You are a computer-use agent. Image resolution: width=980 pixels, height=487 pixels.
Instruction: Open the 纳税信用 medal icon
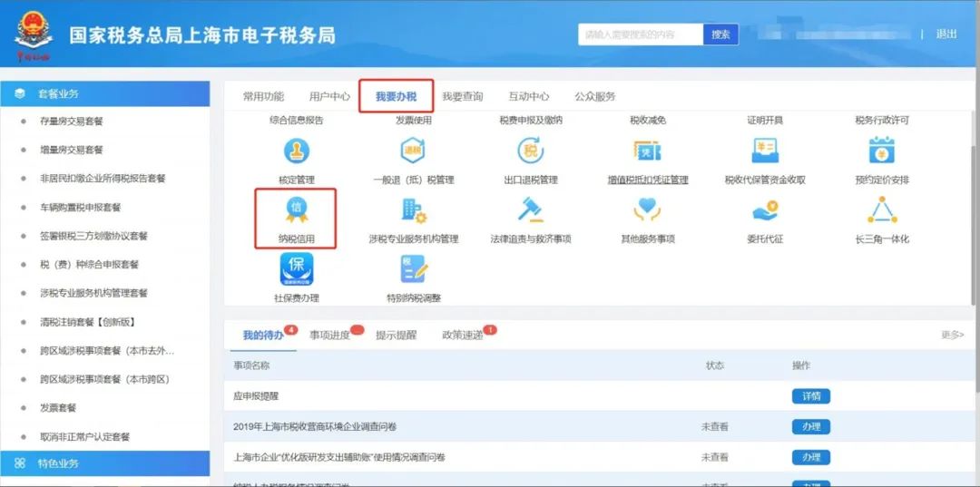[296, 210]
